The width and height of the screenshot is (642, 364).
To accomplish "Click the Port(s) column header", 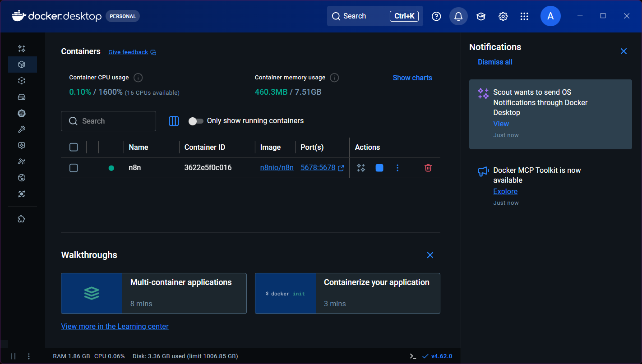I will tap(312, 147).
